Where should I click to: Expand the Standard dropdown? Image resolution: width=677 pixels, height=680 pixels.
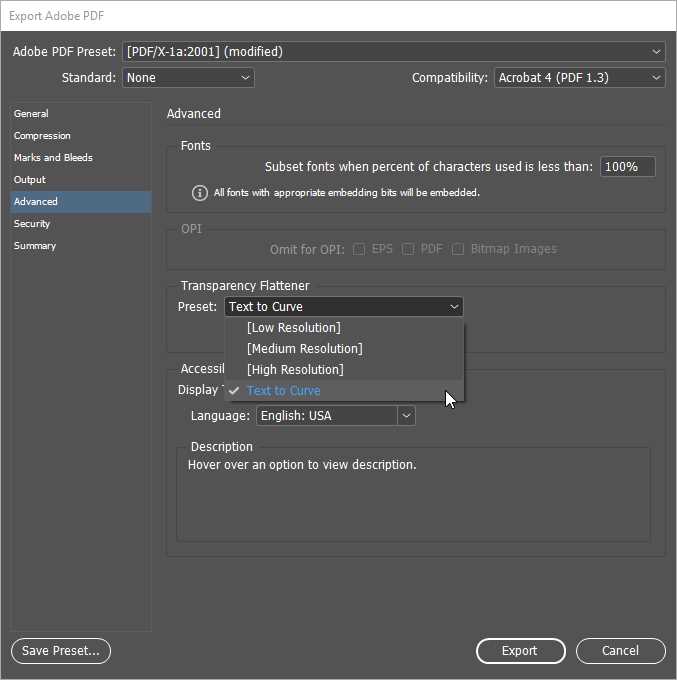click(188, 77)
